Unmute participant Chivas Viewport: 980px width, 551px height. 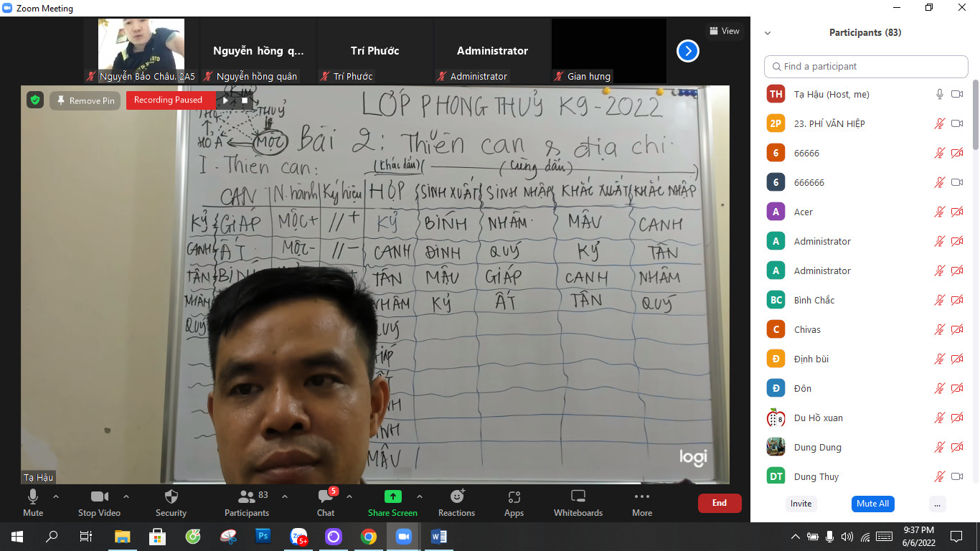tap(938, 329)
